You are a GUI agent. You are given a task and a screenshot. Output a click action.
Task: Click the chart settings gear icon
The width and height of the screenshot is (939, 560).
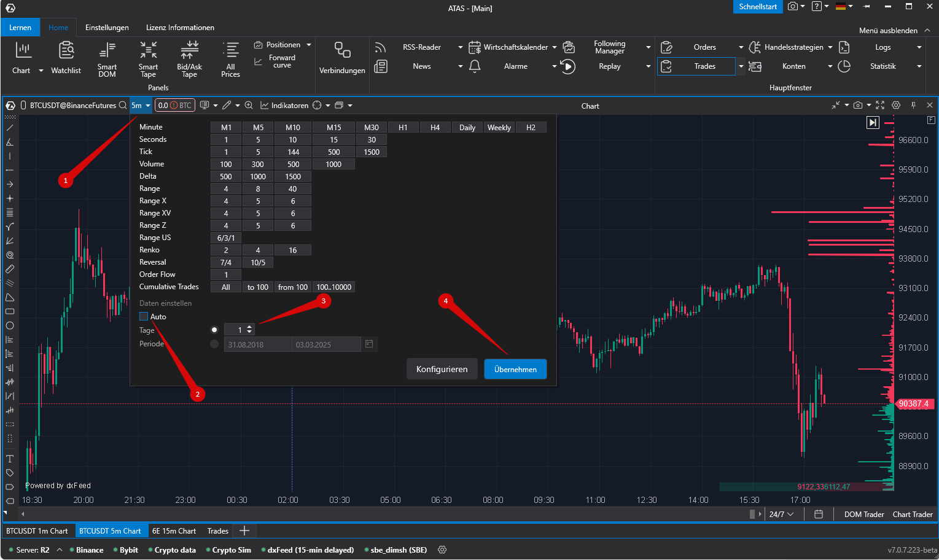896,106
